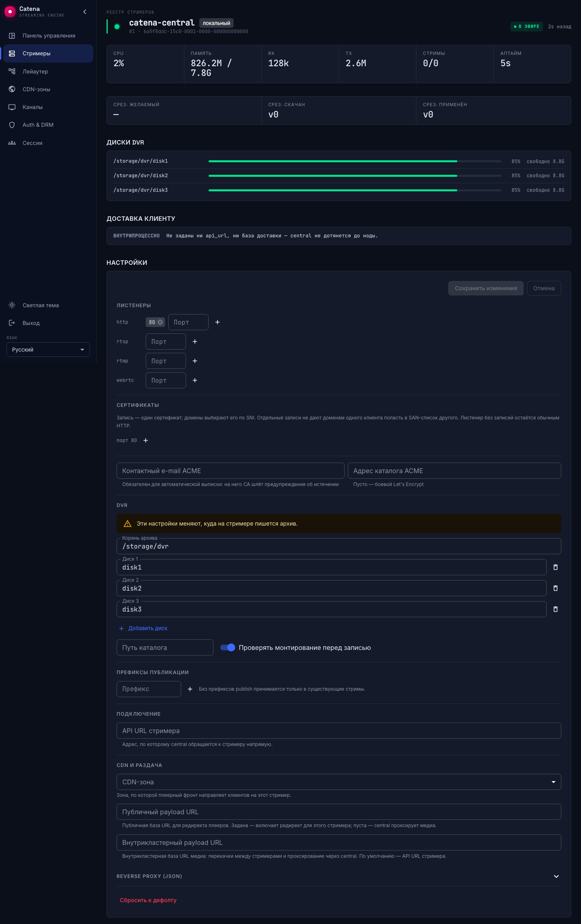Click the Диск 2 name field
The width and height of the screenshot is (581, 924).
click(332, 588)
